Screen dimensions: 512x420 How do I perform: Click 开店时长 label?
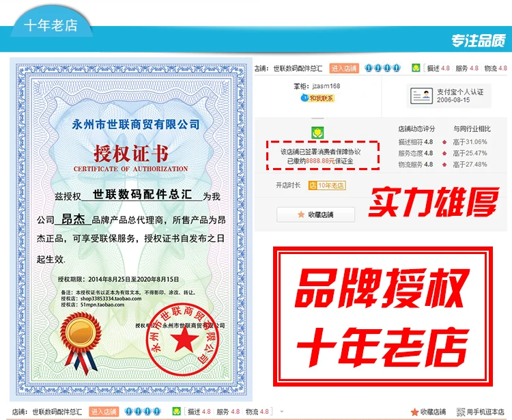point(288,185)
